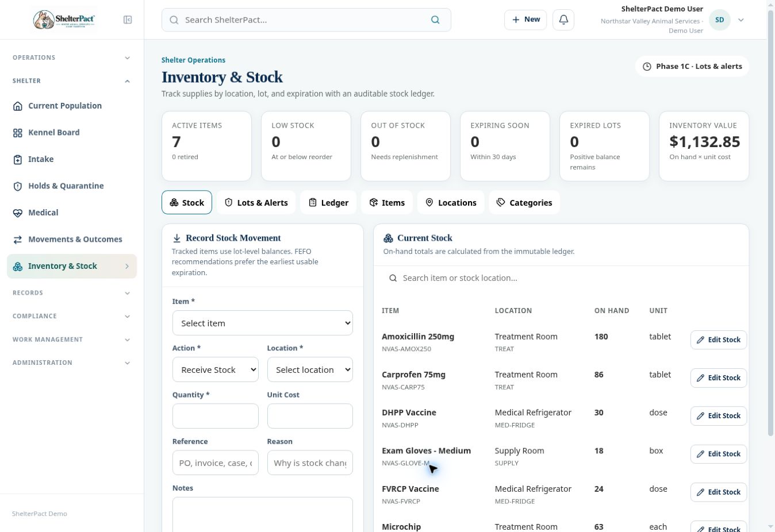Expand the Compliance sidebar section
Screen dimensions: 775x532
click(72, 316)
